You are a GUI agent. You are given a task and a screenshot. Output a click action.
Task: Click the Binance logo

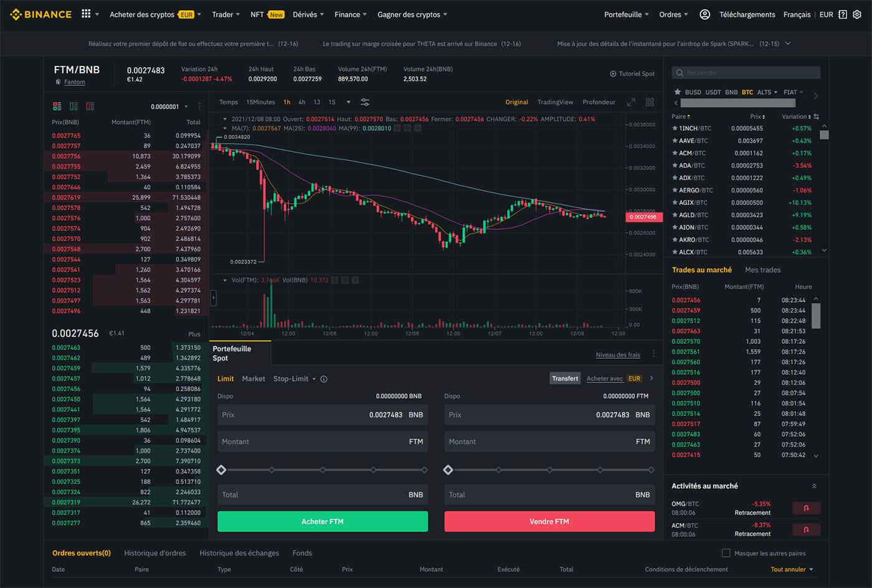click(41, 14)
